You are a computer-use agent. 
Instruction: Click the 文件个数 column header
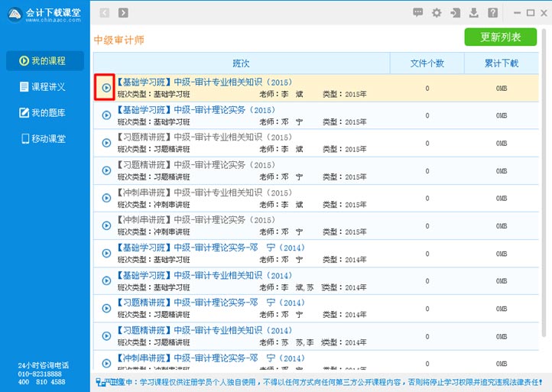tap(427, 63)
